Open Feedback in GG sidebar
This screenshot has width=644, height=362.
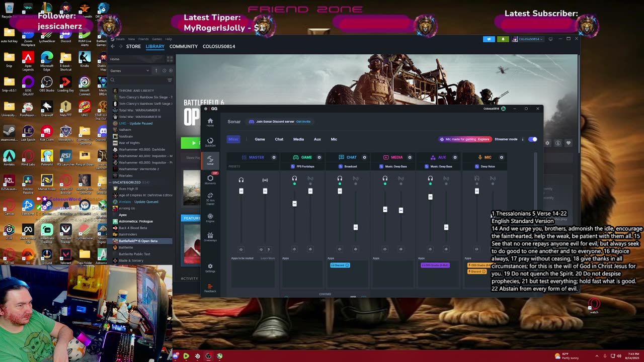[210, 288]
